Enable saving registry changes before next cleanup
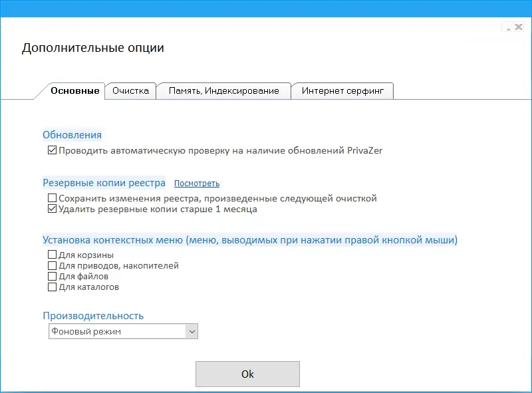Image resolution: width=532 pixels, height=393 pixels. tap(51, 199)
